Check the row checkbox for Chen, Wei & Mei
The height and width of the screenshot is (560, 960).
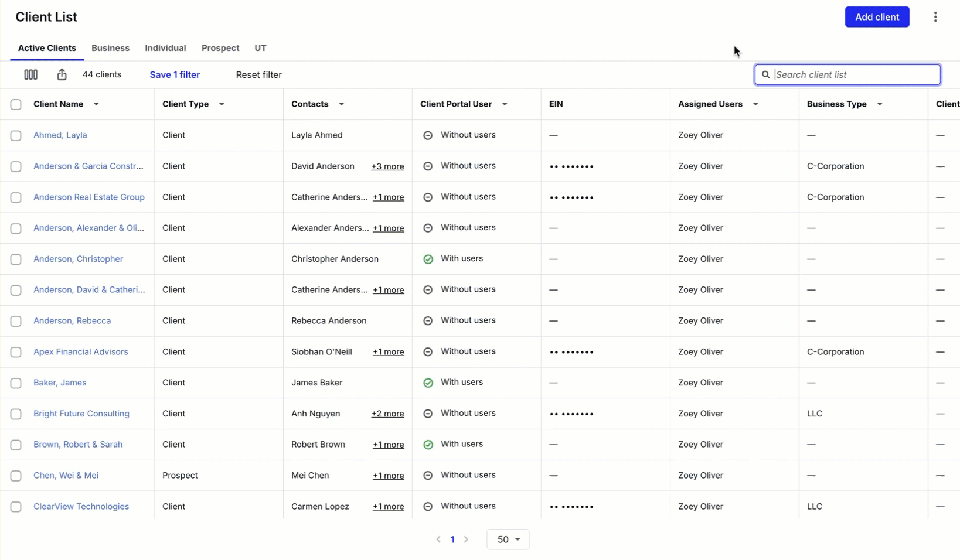[16, 476]
